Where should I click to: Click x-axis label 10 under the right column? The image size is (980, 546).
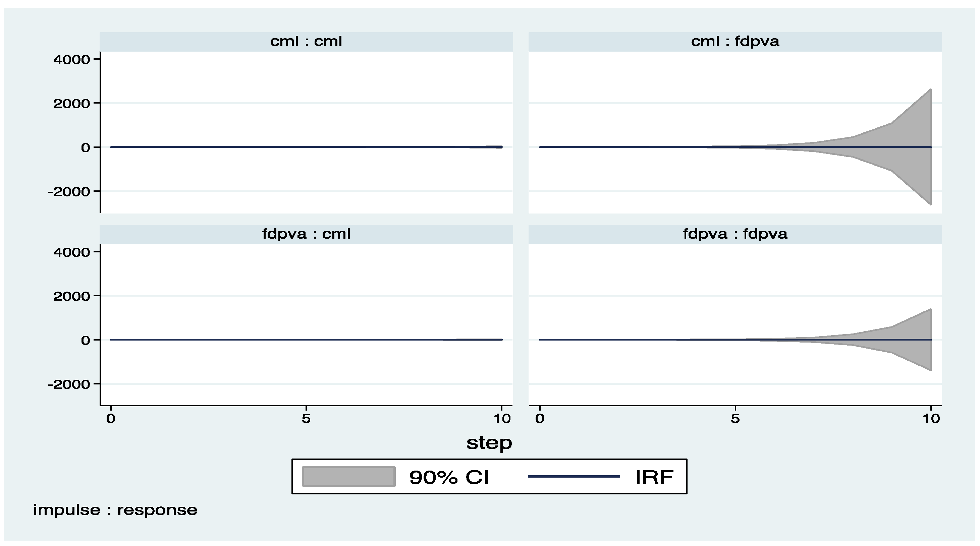(x=931, y=419)
